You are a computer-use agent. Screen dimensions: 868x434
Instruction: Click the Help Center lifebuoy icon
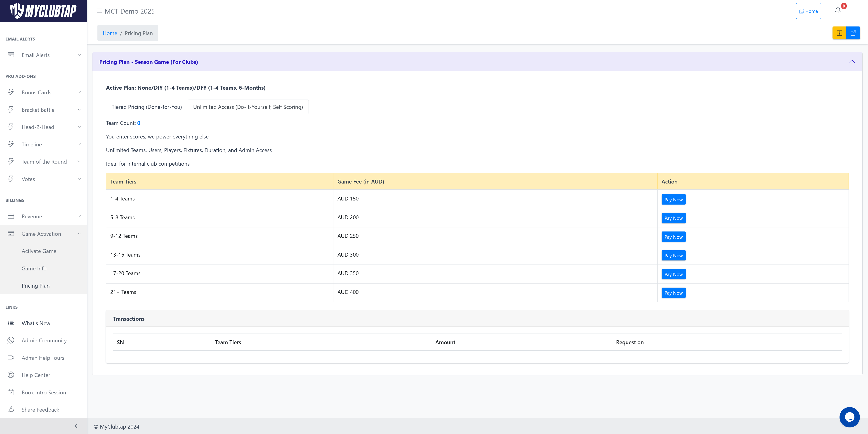pyautogui.click(x=11, y=375)
